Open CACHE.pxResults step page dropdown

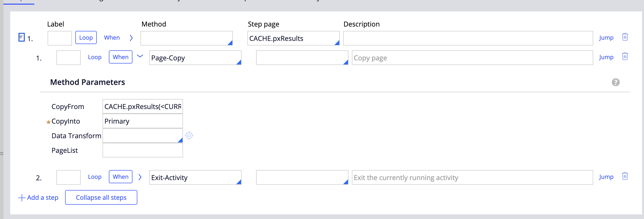tap(337, 43)
